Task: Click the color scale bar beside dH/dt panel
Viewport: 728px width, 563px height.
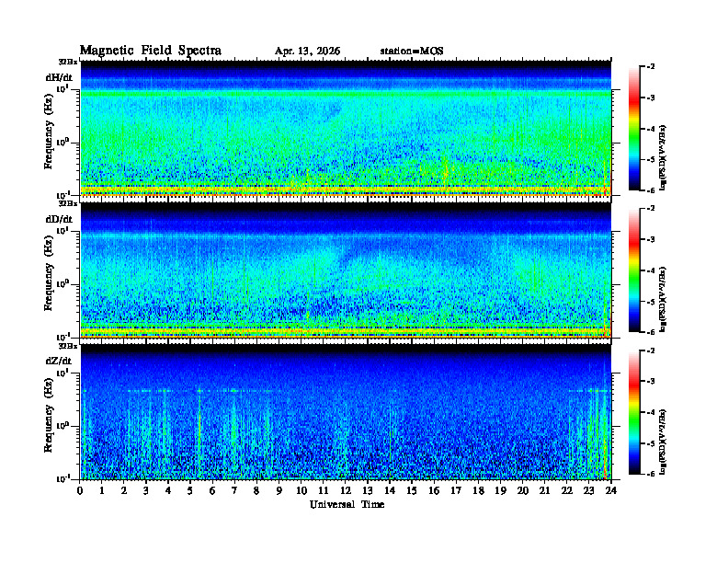Action: (634, 129)
